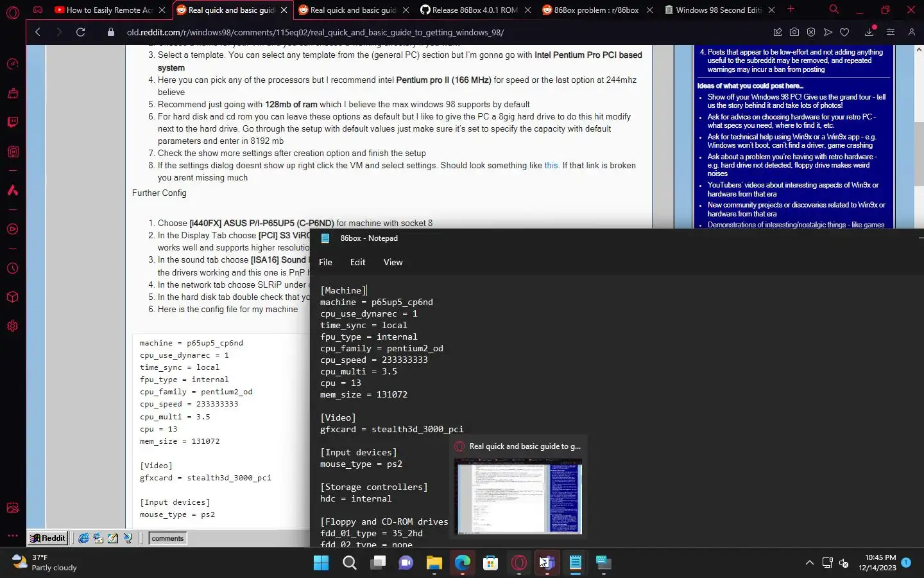924x578 pixels.
Task: Open the Flow send arrow icon
Action: coord(828,32)
